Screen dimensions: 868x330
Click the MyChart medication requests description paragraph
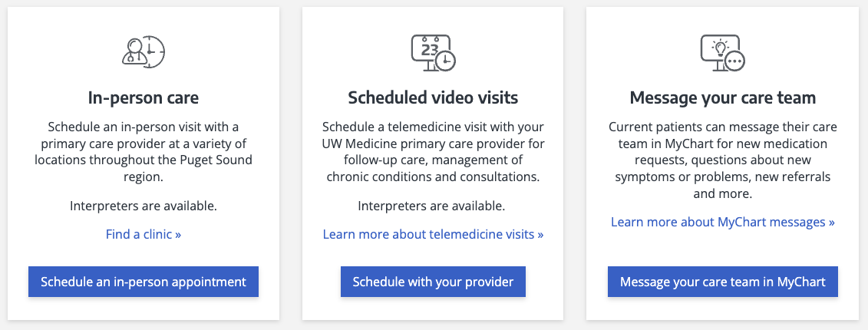[722, 160]
